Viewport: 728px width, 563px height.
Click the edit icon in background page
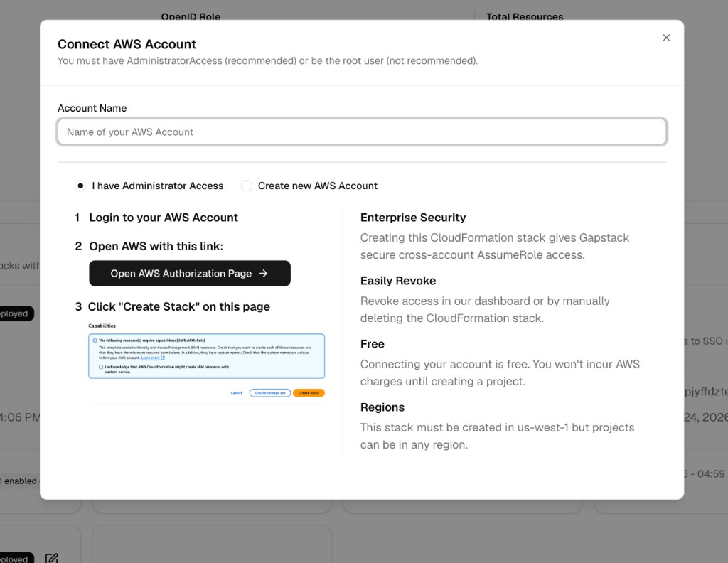52,558
